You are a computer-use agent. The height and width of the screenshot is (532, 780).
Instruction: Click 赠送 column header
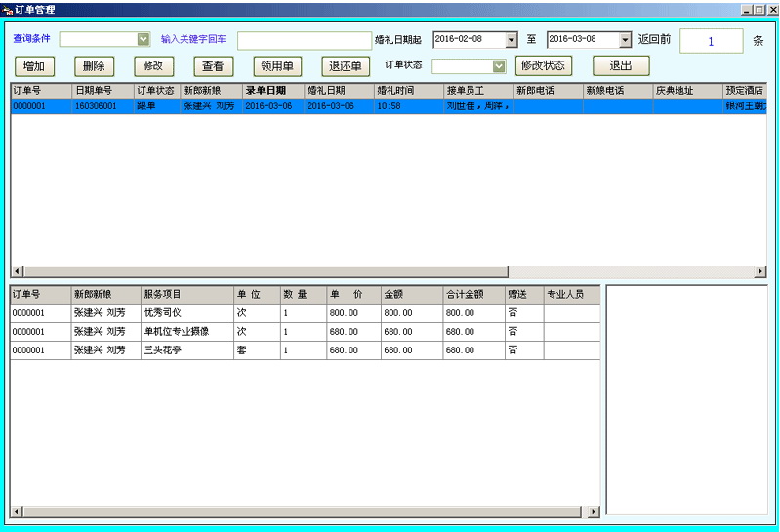(x=525, y=295)
